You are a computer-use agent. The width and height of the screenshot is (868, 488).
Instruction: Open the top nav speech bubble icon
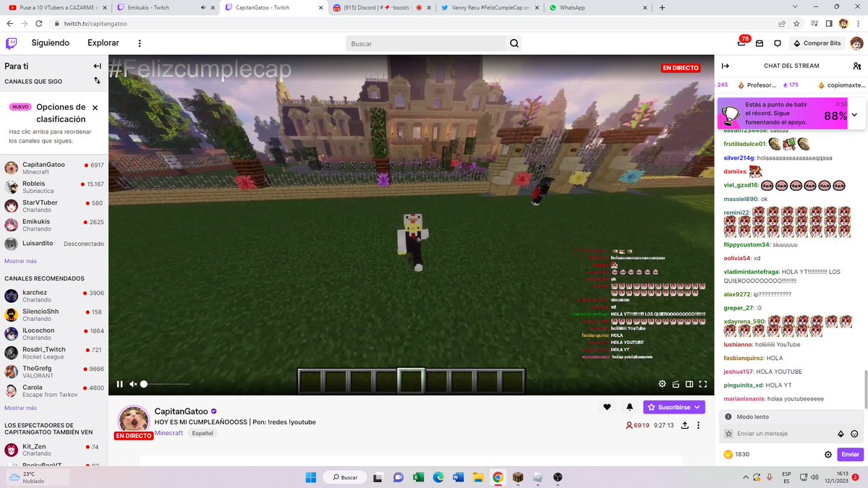(x=778, y=43)
